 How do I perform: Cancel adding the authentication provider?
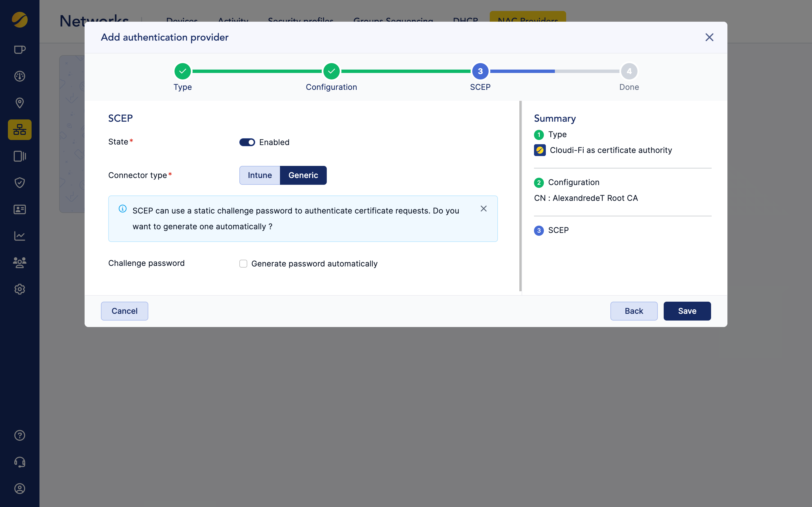(124, 311)
